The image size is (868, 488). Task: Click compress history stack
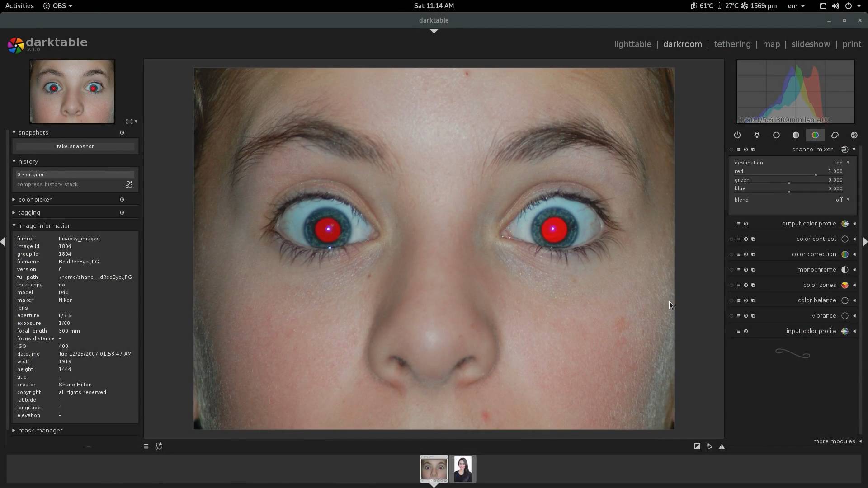click(x=47, y=184)
